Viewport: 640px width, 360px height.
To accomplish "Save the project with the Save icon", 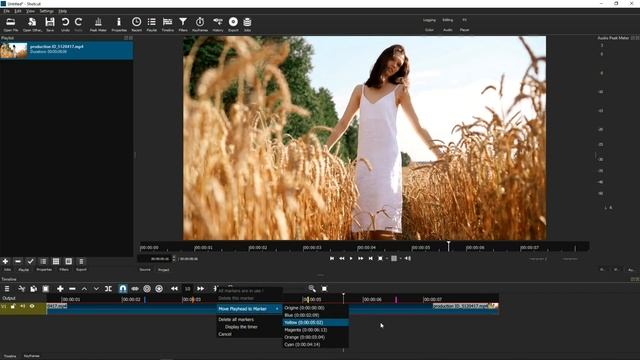I will [50, 24].
